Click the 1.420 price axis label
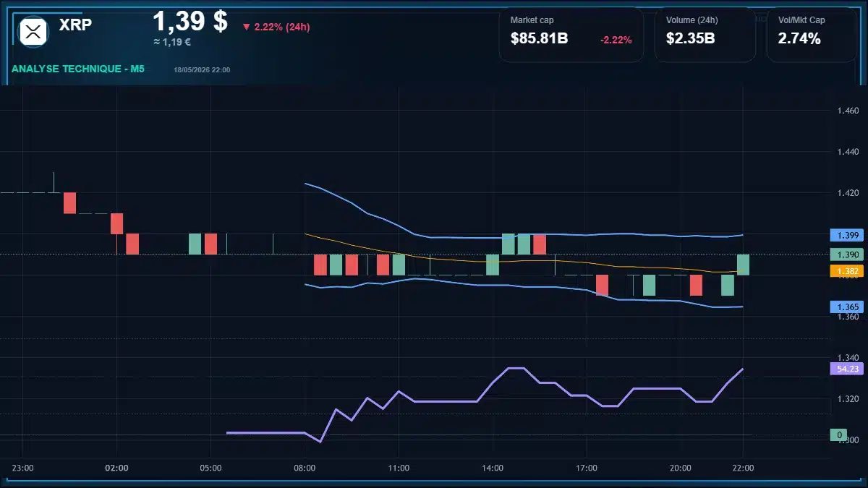This screenshot has width=868, height=488. coord(847,193)
